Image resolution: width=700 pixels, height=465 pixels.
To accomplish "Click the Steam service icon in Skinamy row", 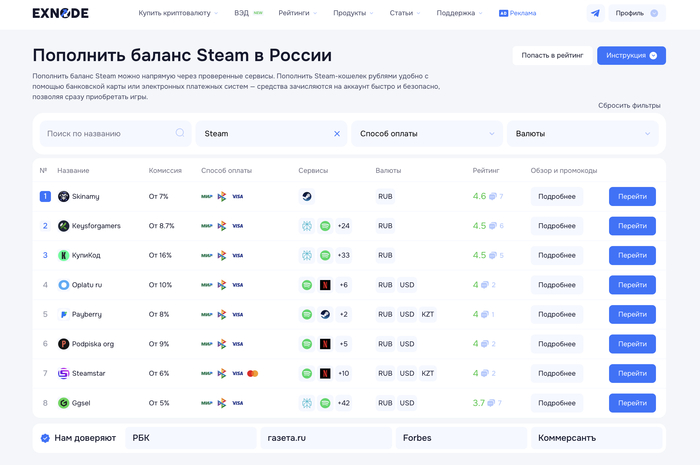I will 306,197.
